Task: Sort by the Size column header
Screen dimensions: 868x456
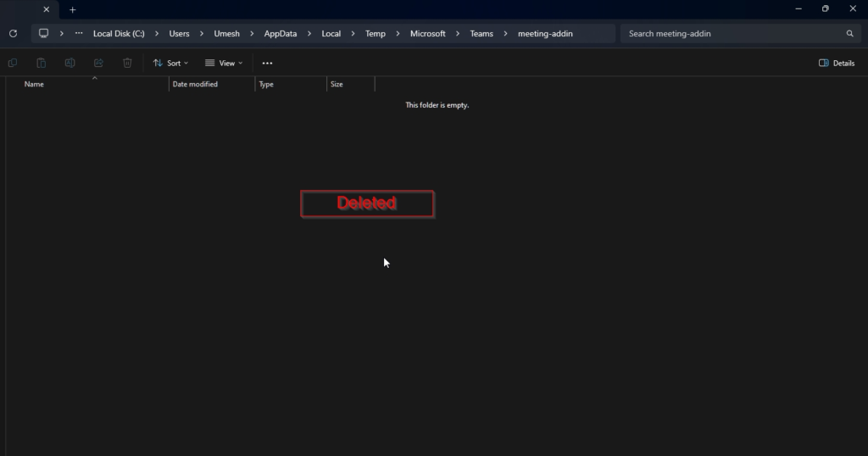Action: tap(350, 84)
